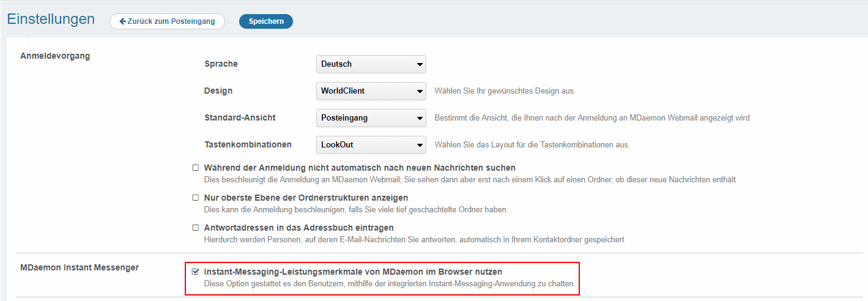The height and width of the screenshot is (301, 868).
Task: Expand the Design dropdown showing WorldClient
Action: point(371,91)
